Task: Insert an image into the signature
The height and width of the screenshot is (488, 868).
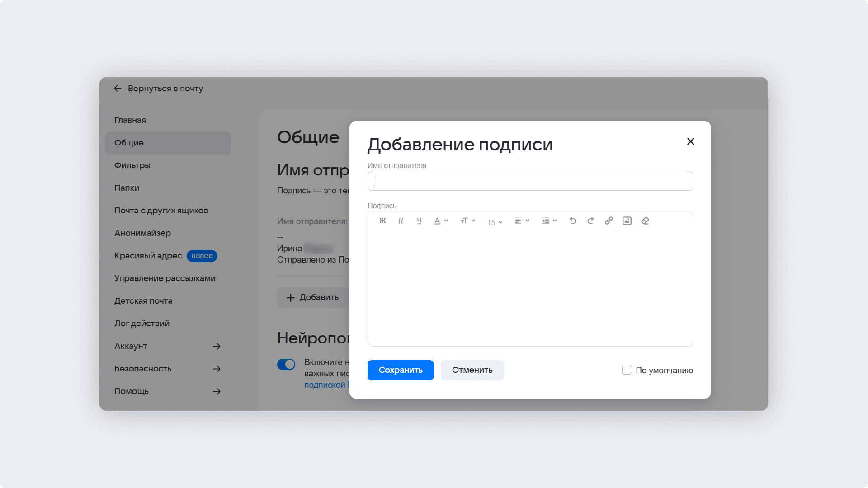Action: click(x=627, y=221)
